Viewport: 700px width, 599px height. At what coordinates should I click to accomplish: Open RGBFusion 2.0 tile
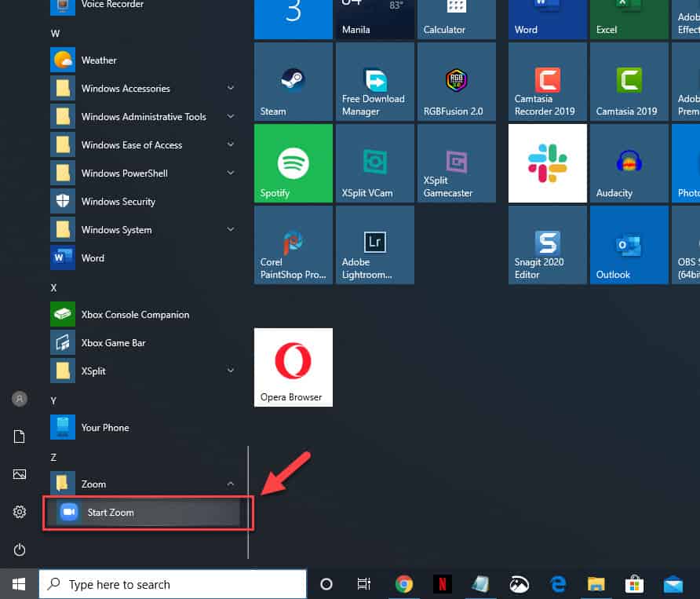pos(457,82)
